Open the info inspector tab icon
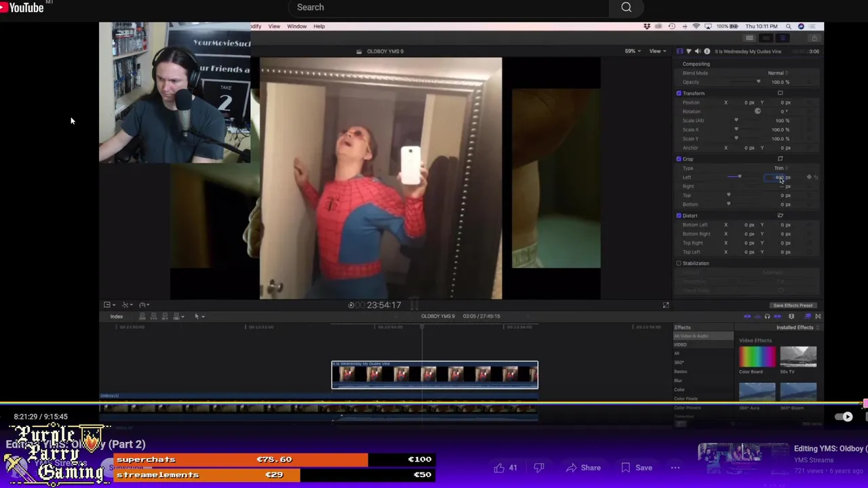Viewport: 868px width, 488px height. 707,52
